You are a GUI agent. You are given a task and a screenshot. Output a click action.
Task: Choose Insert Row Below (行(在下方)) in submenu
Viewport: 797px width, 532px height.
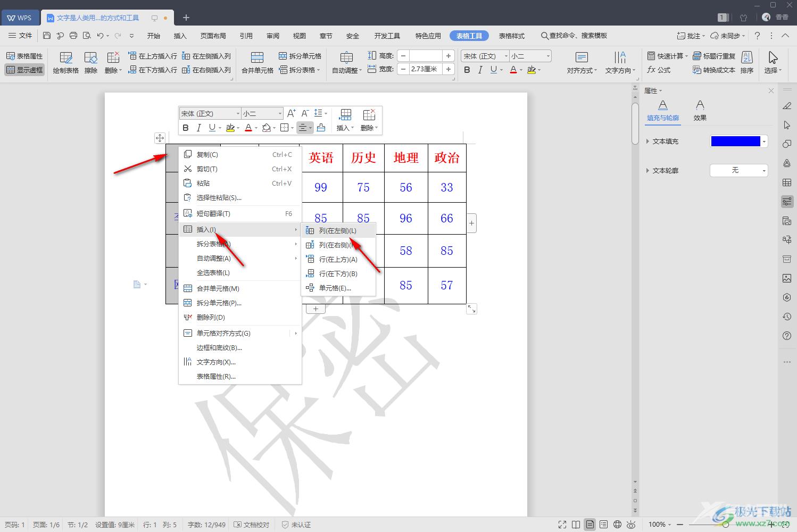pos(338,274)
